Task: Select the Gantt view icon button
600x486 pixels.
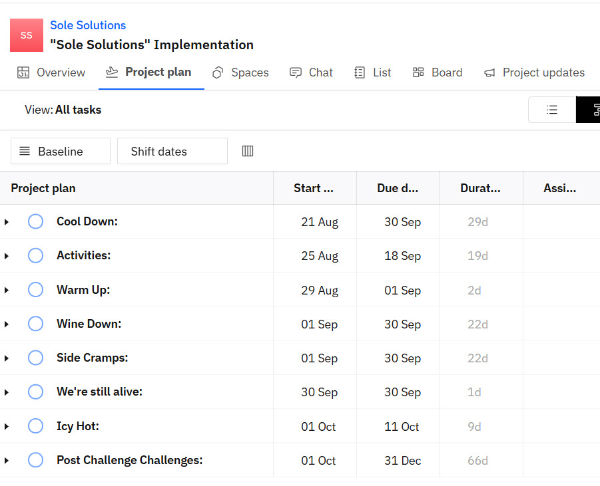Action: [589, 110]
